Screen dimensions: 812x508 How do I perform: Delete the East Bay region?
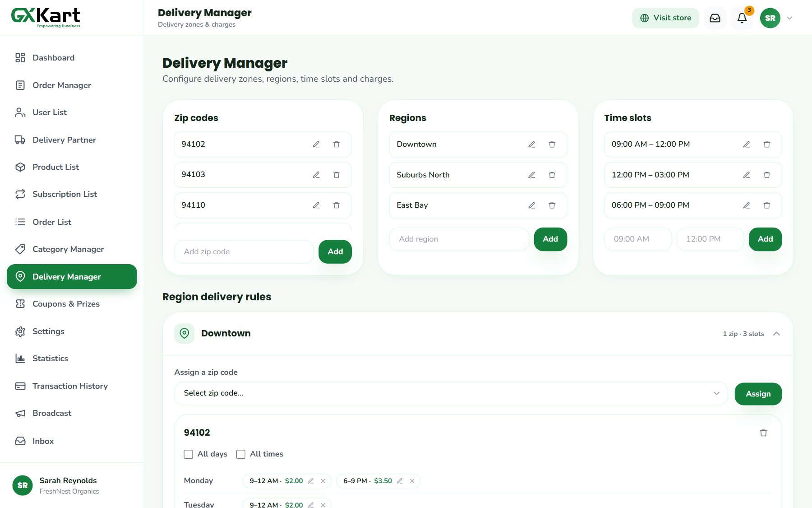552,205
